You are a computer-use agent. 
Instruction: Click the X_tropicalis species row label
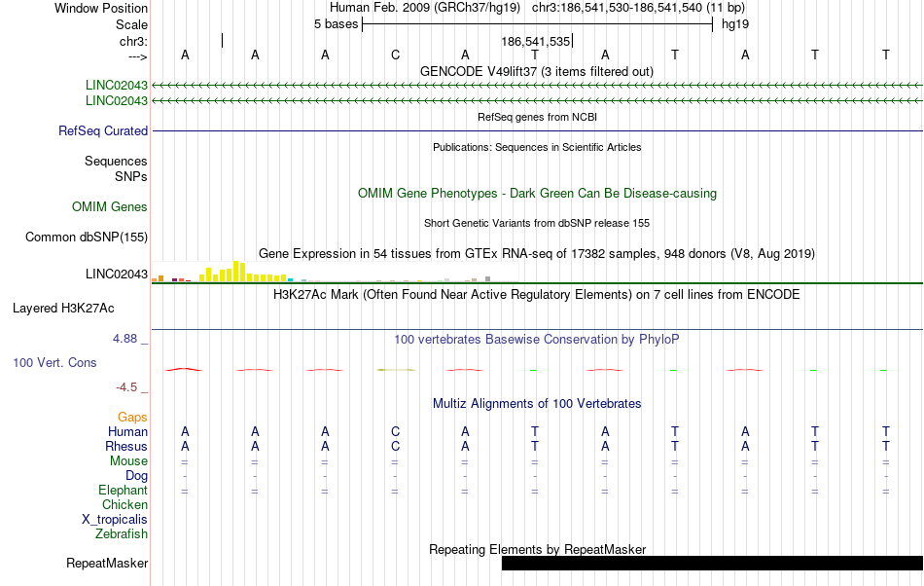(115, 520)
